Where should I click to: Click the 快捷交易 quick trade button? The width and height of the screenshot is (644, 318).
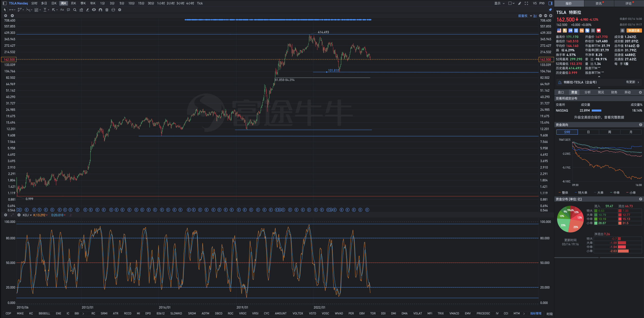pyautogui.click(x=634, y=31)
